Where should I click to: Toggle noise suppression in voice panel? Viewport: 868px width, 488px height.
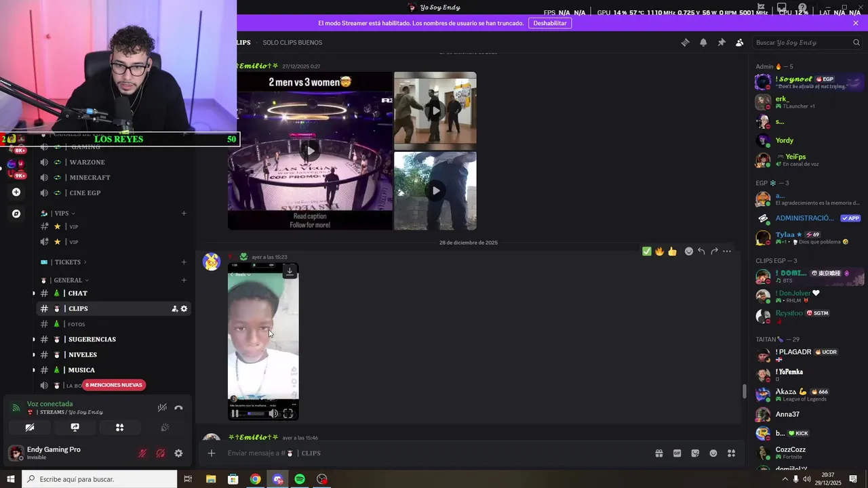(x=162, y=407)
